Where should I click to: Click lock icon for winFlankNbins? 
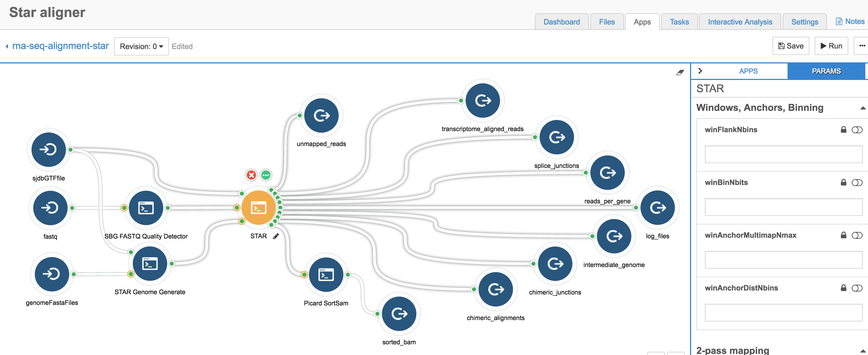(x=843, y=130)
